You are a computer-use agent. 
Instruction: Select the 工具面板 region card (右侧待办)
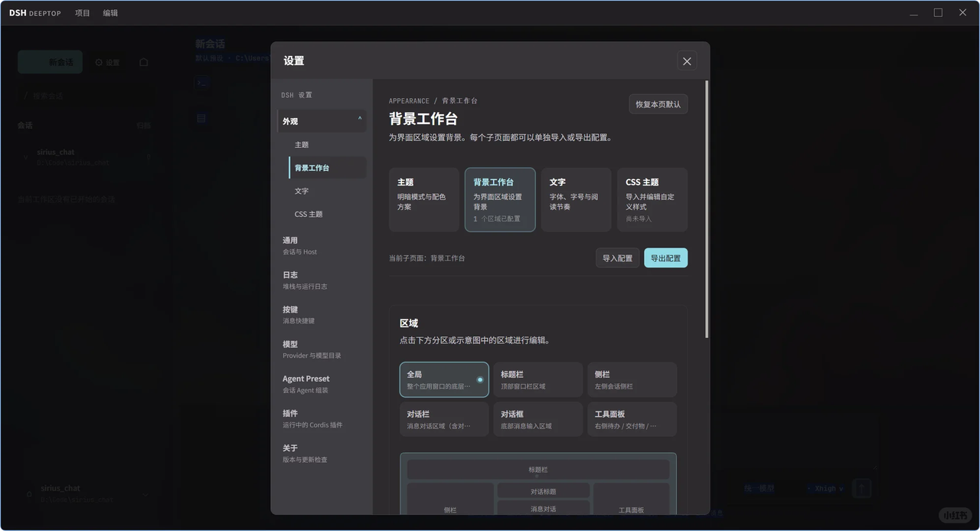point(632,419)
